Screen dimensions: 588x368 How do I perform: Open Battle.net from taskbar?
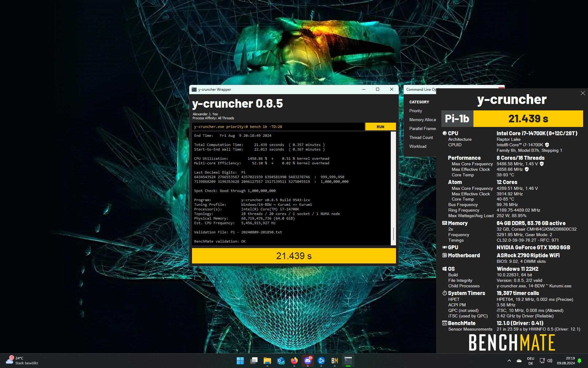click(x=321, y=361)
